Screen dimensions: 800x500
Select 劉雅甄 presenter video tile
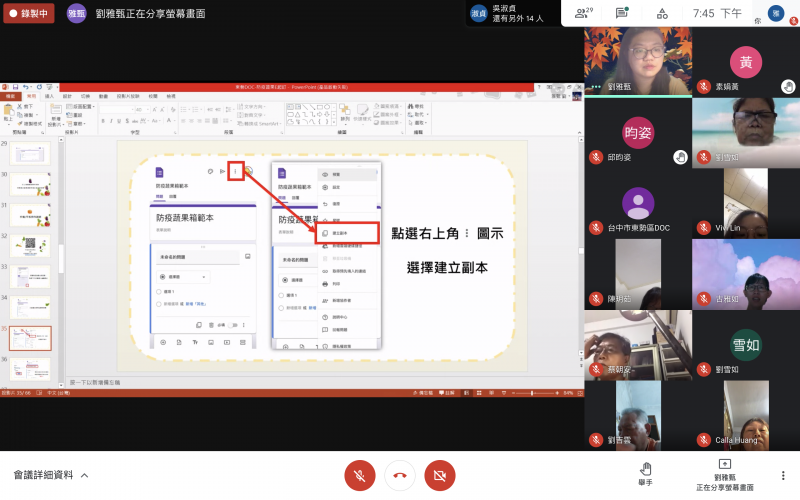638,62
